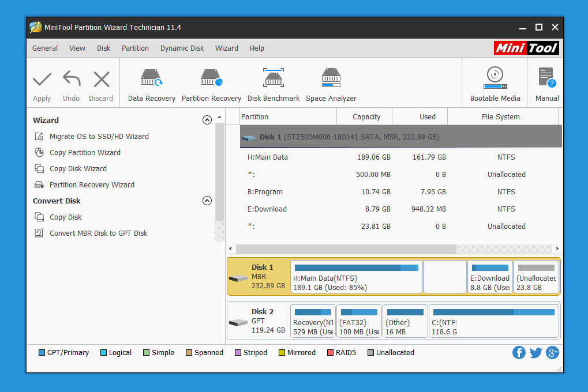Click the left sidebar vertical scrollbar thumb
This screenshot has height=392, width=588.
pyautogui.click(x=220, y=172)
